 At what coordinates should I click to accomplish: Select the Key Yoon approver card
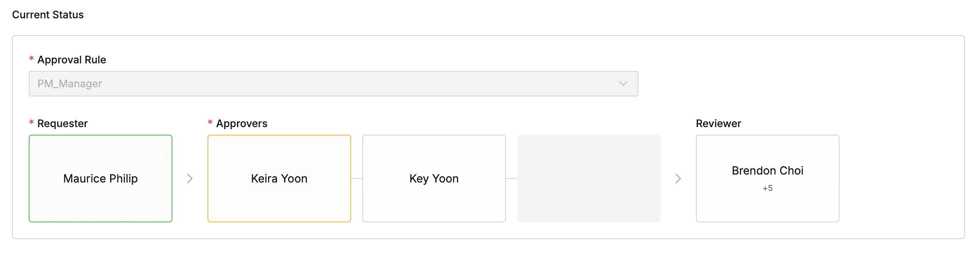pos(434,179)
